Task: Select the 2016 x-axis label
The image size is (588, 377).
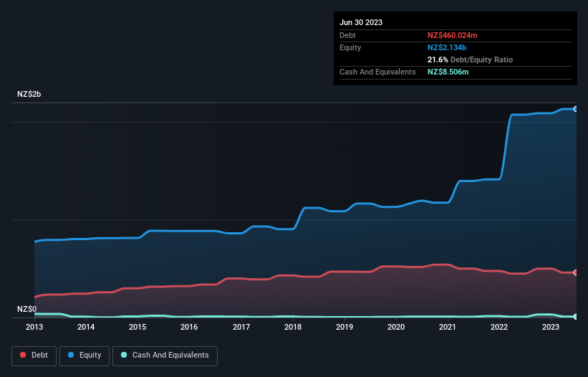Action: point(189,327)
